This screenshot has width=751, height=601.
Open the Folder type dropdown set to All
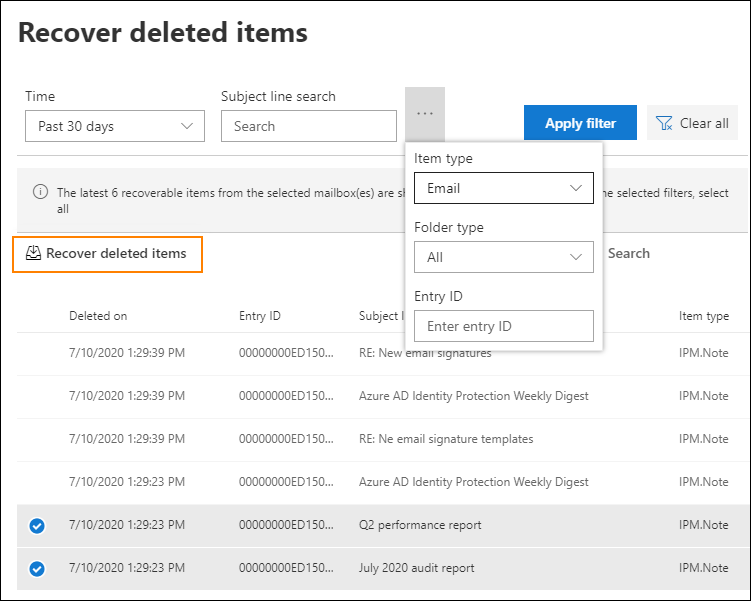[503, 257]
